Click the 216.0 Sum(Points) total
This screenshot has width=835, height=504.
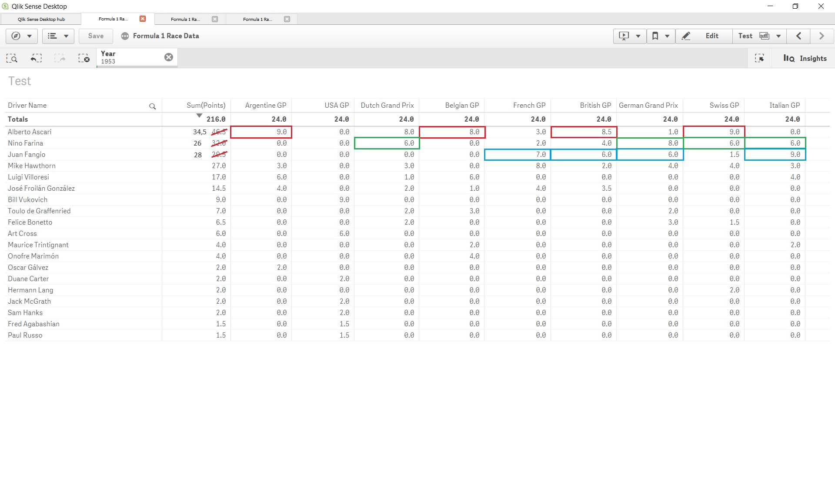pyautogui.click(x=216, y=119)
